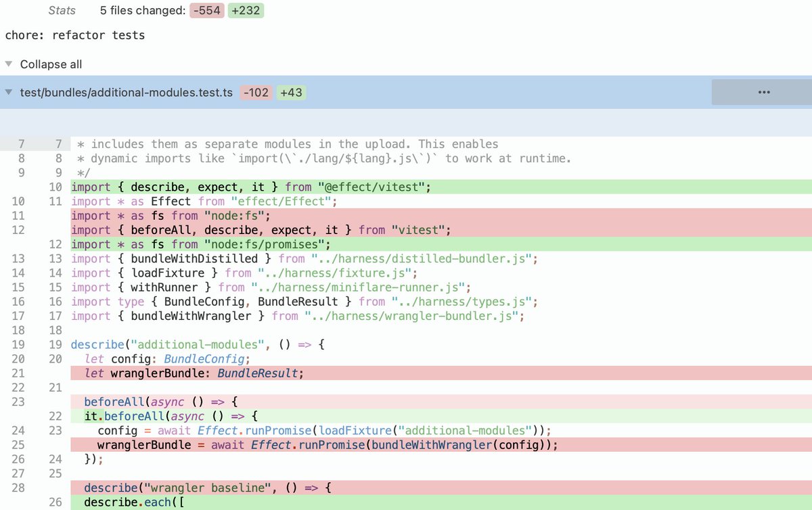Click removed describe("wrangler baseline" line
Screen dimensions: 812x510
[441, 488]
